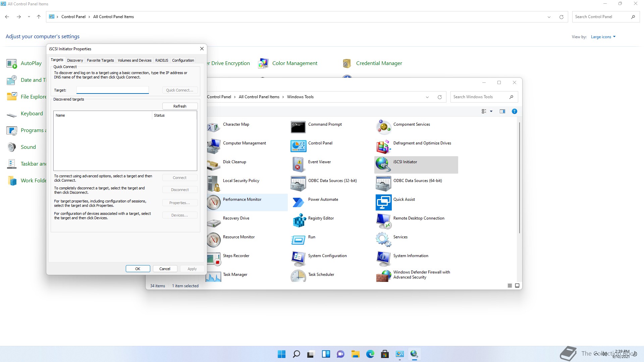Open Remote Desktop Connection icon
The width and height of the screenshot is (644, 362).
tap(383, 221)
